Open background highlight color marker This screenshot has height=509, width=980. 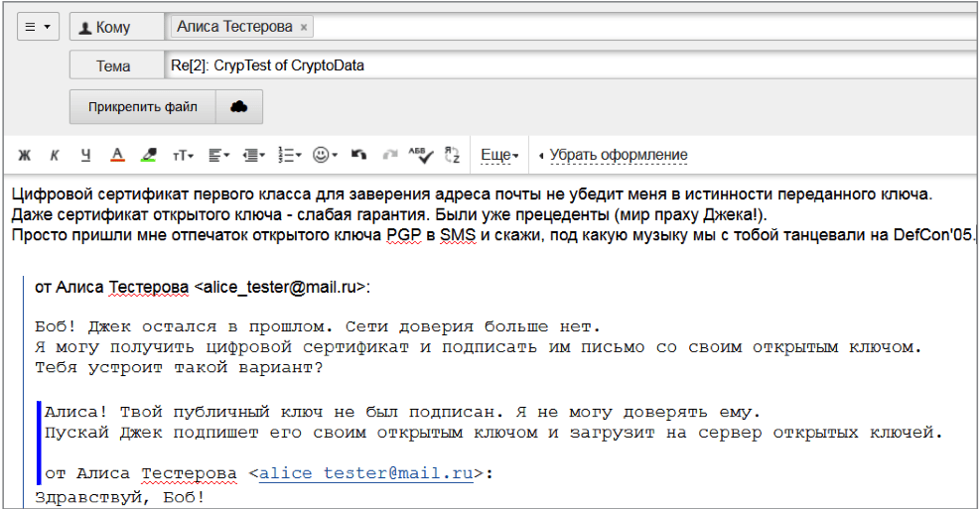149,155
